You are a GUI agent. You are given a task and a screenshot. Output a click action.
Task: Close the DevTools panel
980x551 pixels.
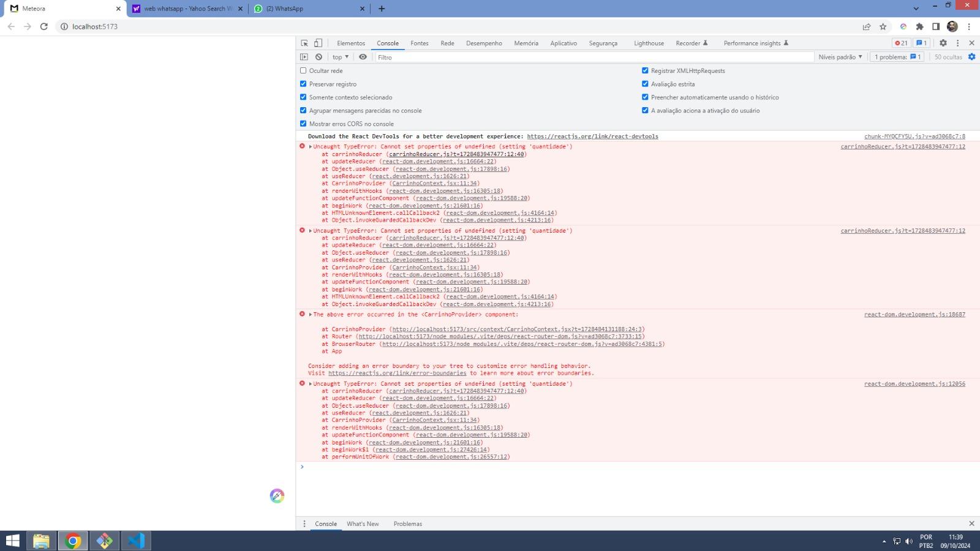pyautogui.click(x=971, y=43)
